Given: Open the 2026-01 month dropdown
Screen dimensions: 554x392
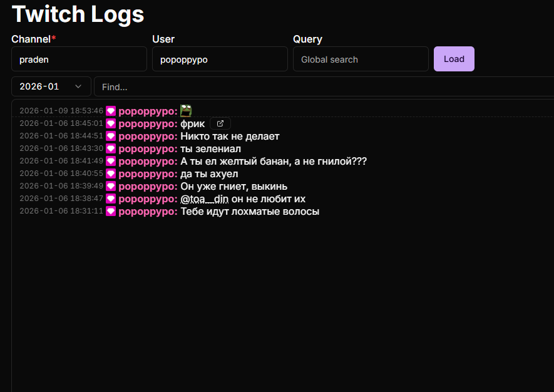Looking at the screenshot, I should pyautogui.click(x=51, y=86).
